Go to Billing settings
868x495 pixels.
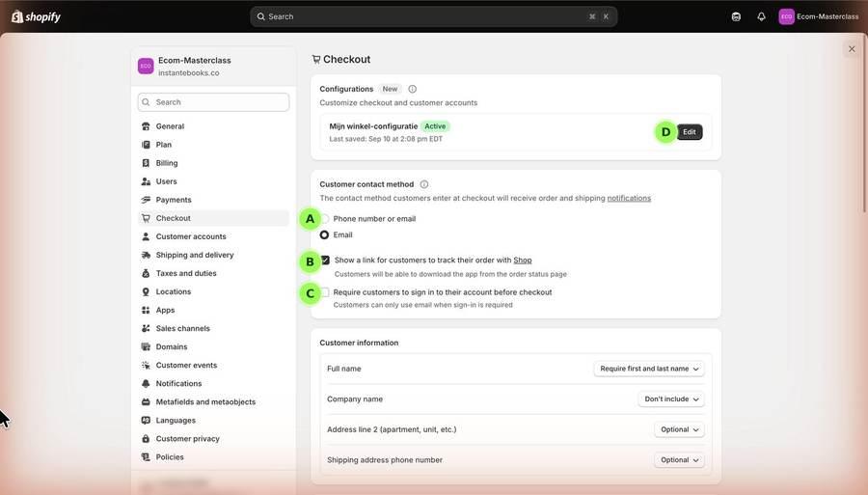click(x=213, y=163)
